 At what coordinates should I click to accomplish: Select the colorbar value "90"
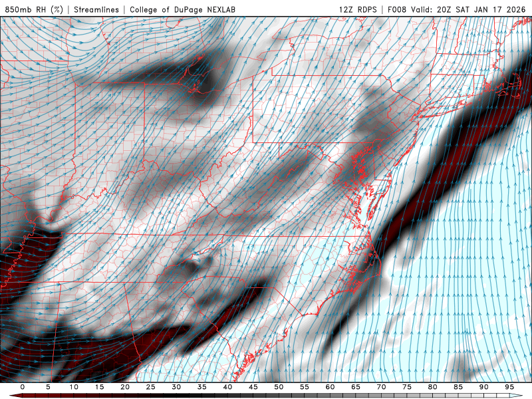pyautogui.click(x=484, y=387)
